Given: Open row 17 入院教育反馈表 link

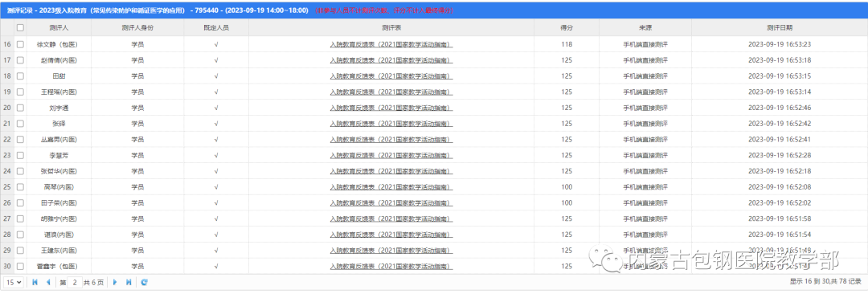Looking at the screenshot, I should click(x=391, y=59).
